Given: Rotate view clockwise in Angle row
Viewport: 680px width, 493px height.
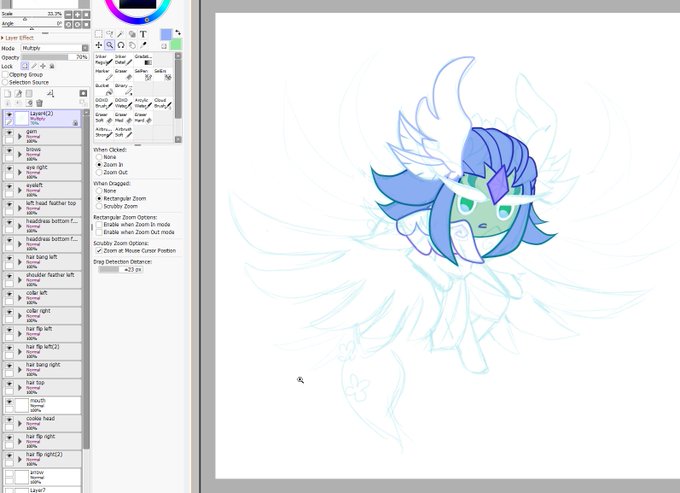Looking at the screenshot, I should click(77, 24).
